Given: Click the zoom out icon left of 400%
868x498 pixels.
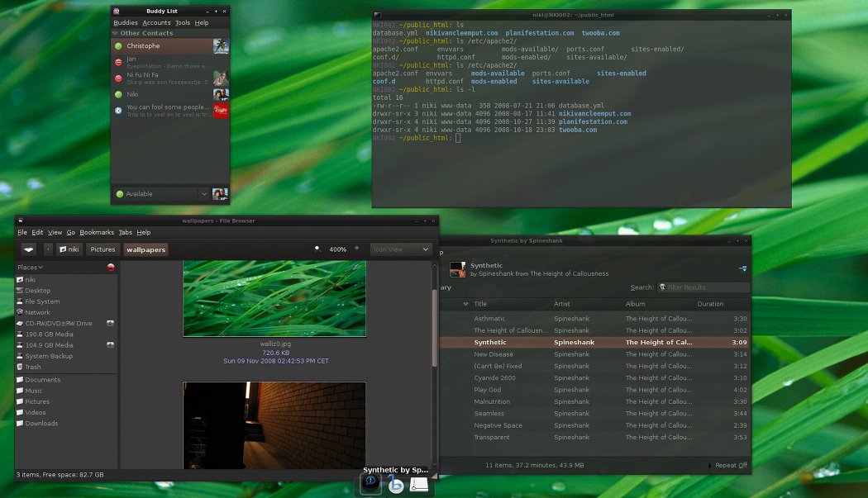Looking at the screenshot, I should point(317,249).
